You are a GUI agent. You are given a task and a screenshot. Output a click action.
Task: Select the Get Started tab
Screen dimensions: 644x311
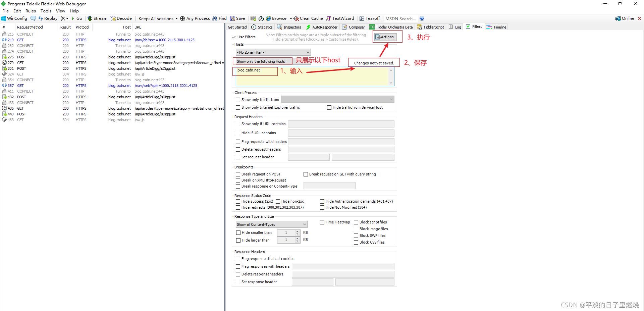237,27
